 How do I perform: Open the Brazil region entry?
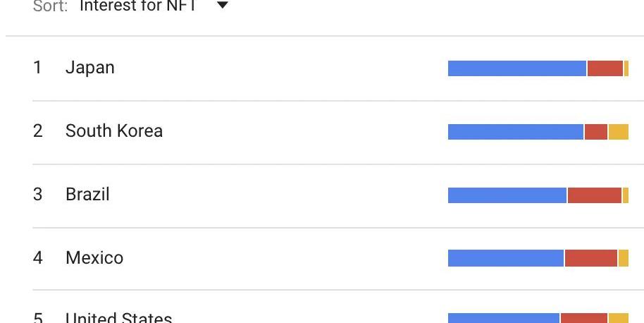87,195
